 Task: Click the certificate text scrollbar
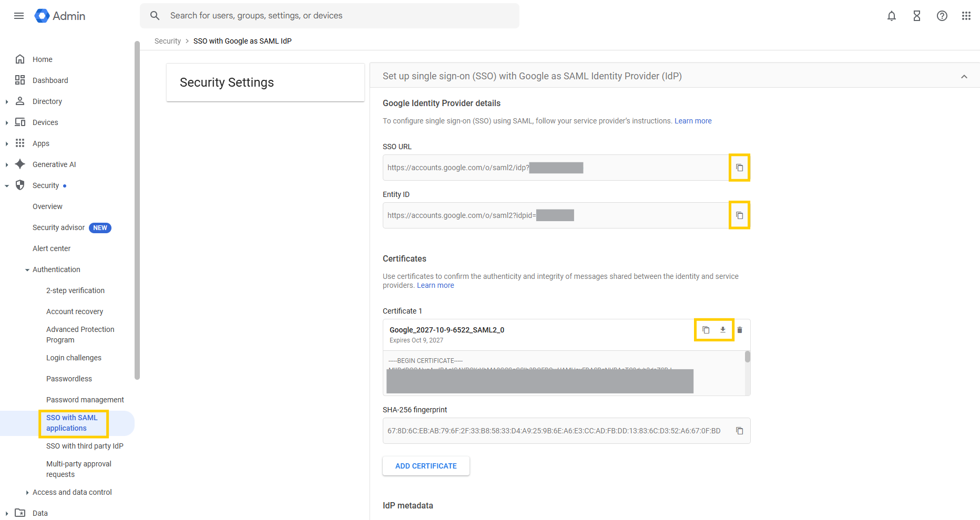[748, 357]
